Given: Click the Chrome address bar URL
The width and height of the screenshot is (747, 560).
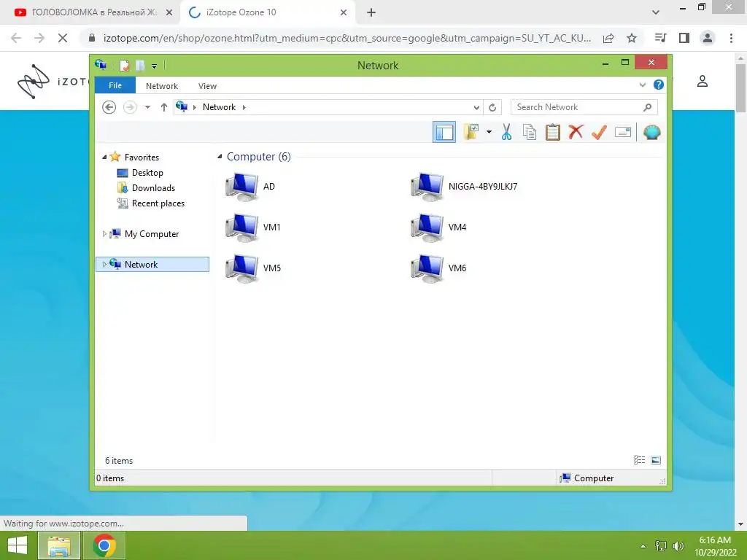Looking at the screenshot, I should pyautogui.click(x=347, y=38).
